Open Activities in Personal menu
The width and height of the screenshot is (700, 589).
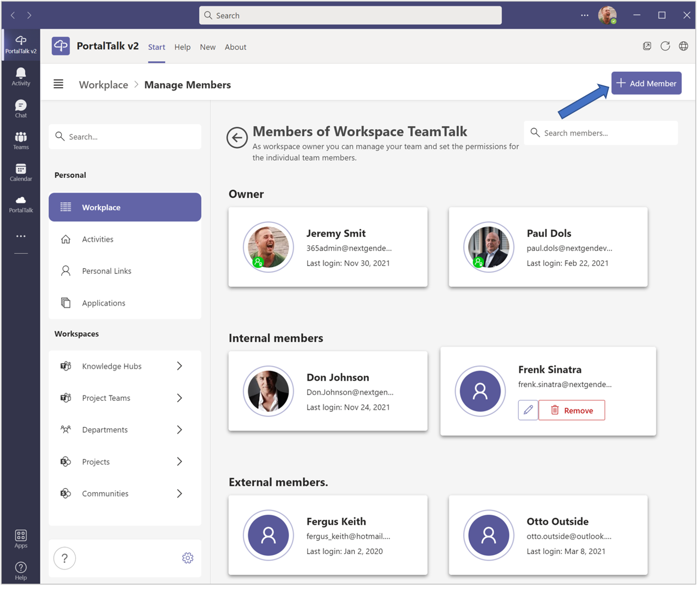click(x=125, y=240)
